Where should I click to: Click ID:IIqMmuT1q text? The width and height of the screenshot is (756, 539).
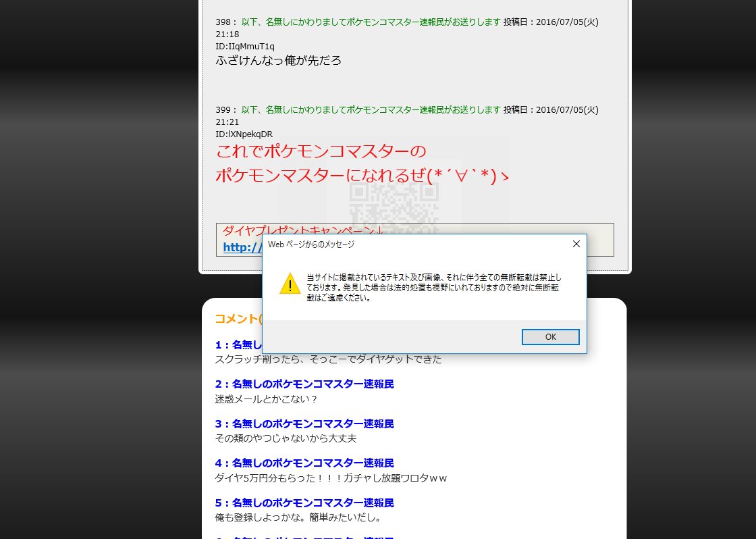click(x=245, y=47)
